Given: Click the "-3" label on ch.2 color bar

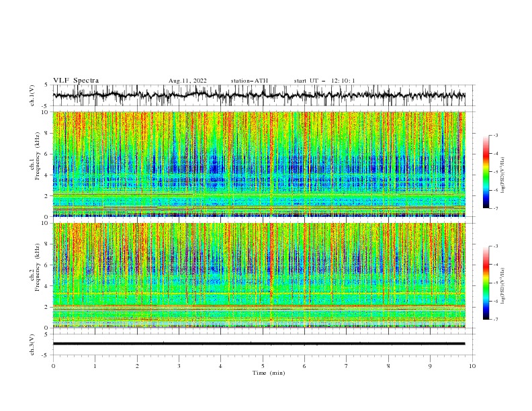Looking at the screenshot, I should pyautogui.click(x=496, y=246).
